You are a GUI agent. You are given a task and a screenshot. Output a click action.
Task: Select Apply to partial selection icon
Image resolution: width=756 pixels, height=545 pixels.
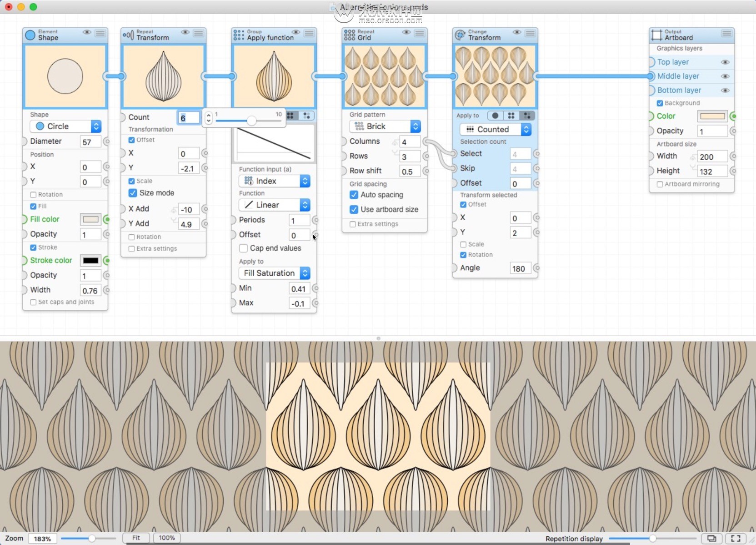pos(527,116)
